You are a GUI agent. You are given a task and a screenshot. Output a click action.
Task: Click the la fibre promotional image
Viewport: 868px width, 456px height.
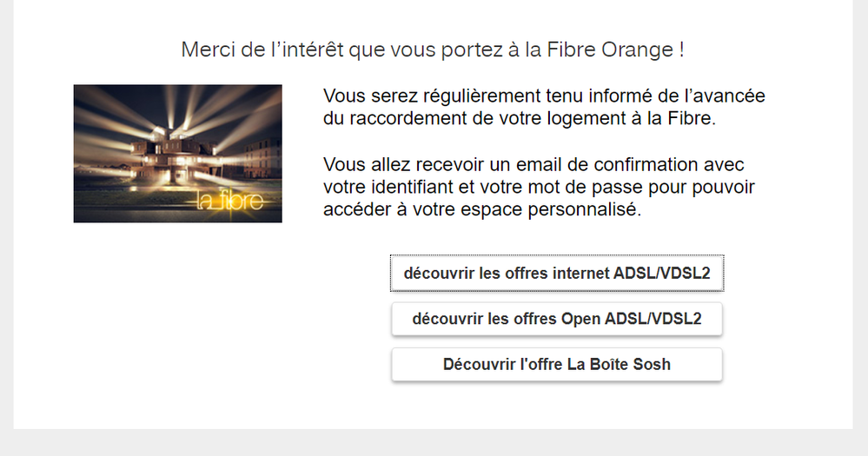click(x=177, y=153)
